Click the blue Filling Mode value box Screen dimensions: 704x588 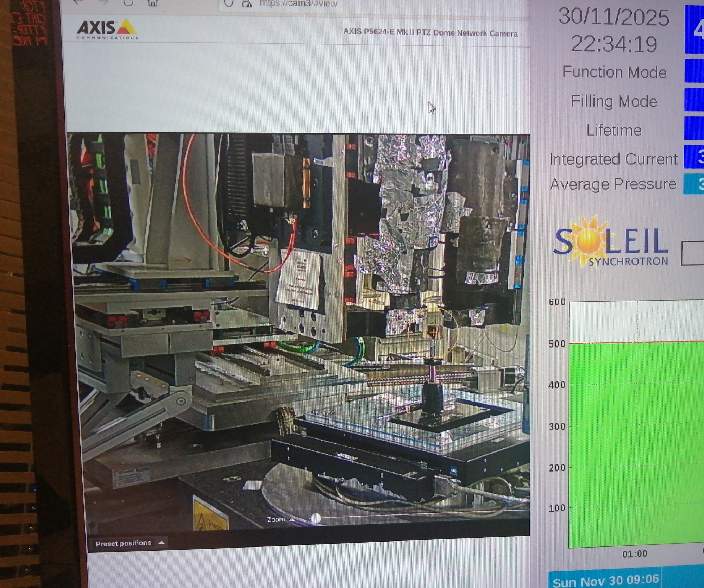pos(694,100)
